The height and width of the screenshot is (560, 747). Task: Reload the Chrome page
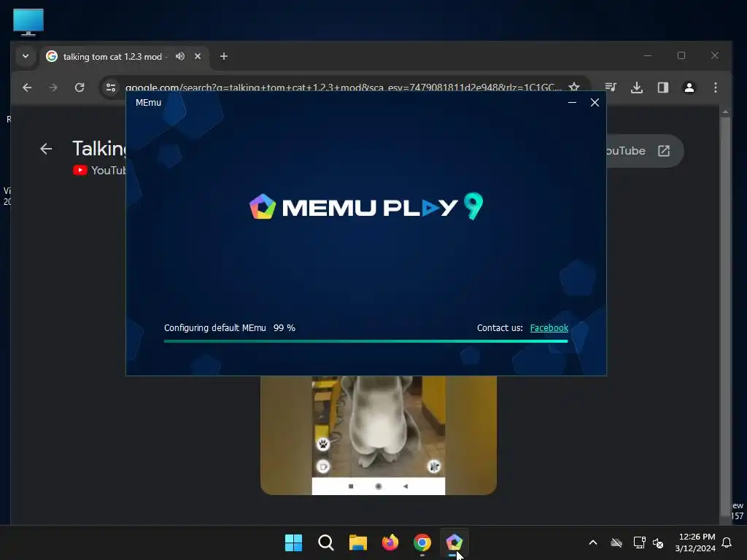pos(80,87)
